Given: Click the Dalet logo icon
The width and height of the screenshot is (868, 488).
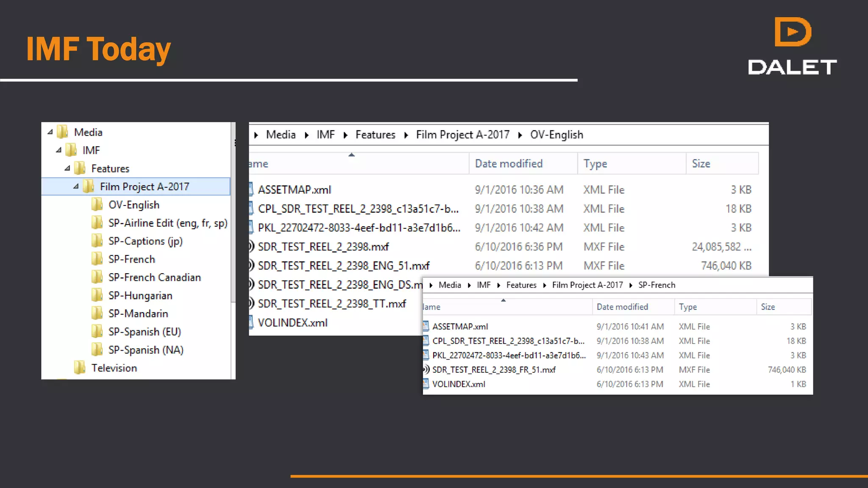Looking at the screenshot, I should pyautogui.click(x=793, y=32).
